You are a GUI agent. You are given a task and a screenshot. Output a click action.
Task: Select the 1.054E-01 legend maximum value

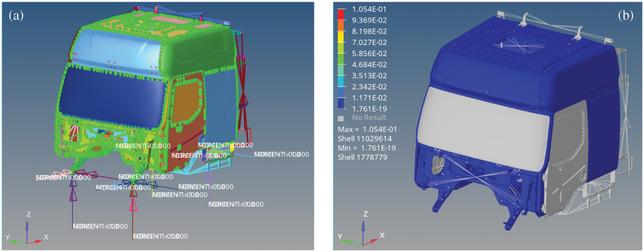[x=369, y=9]
